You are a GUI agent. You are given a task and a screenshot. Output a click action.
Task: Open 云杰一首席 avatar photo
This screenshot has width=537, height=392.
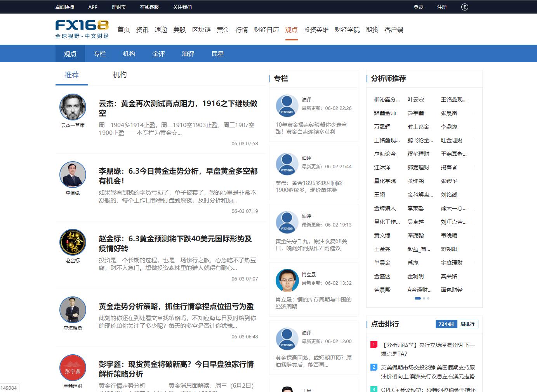click(73, 107)
